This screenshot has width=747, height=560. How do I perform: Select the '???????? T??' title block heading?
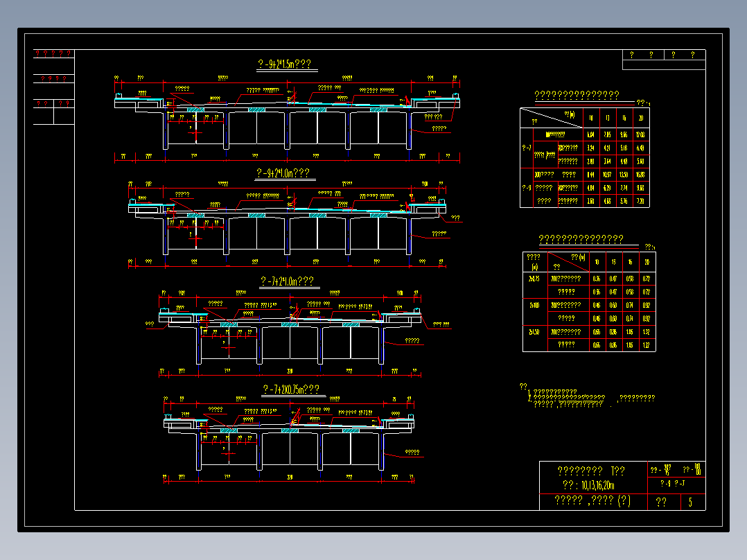click(591, 471)
